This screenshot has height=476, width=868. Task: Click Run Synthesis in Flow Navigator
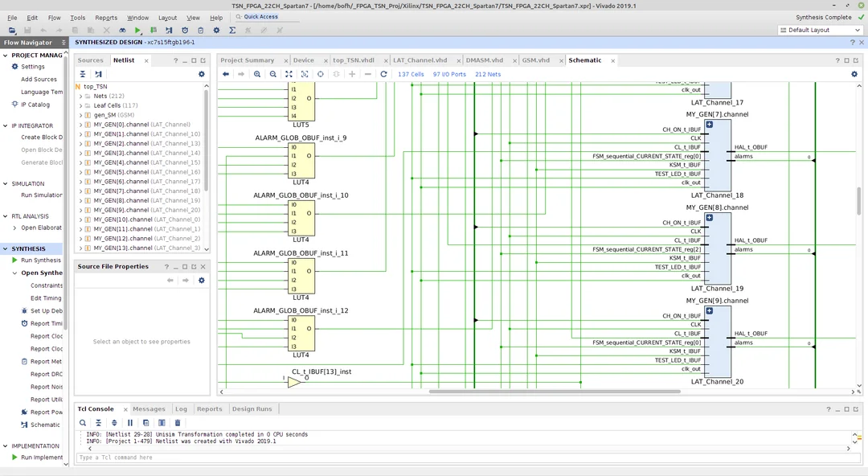click(x=40, y=261)
